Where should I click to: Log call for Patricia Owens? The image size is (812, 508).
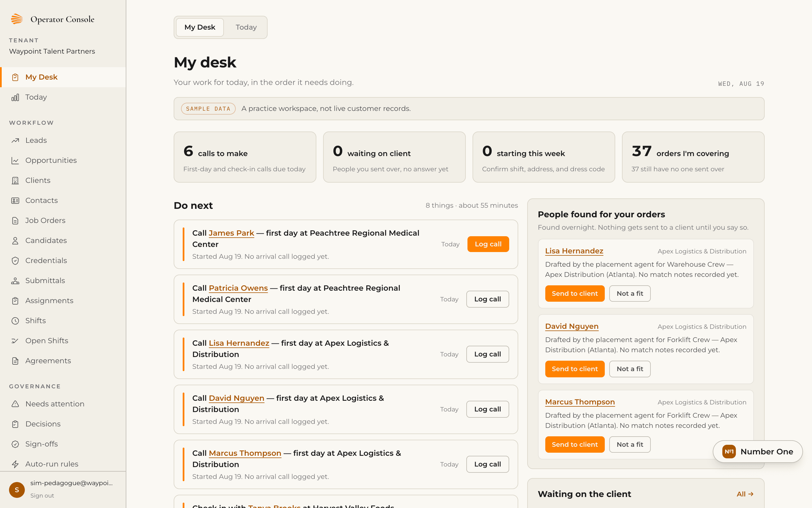487,299
